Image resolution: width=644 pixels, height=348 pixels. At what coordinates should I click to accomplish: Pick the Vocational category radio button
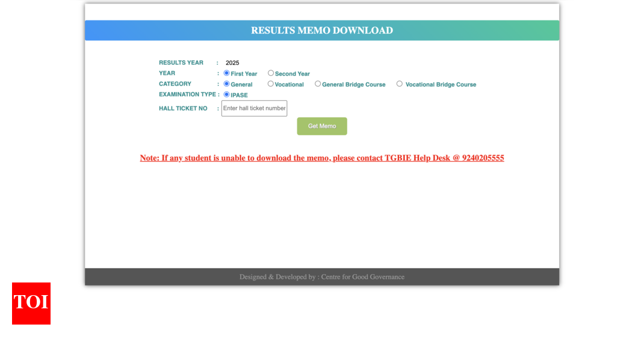click(x=271, y=84)
